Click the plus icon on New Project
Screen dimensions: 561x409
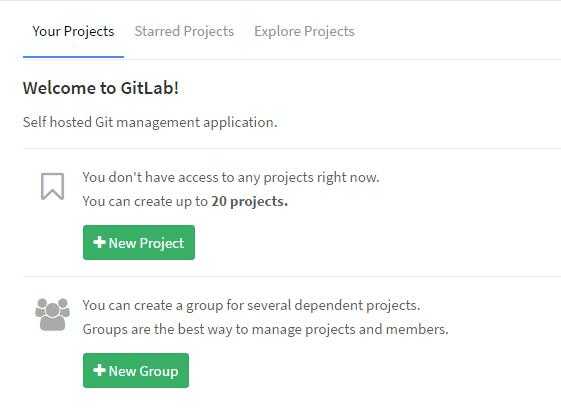pyautogui.click(x=99, y=242)
